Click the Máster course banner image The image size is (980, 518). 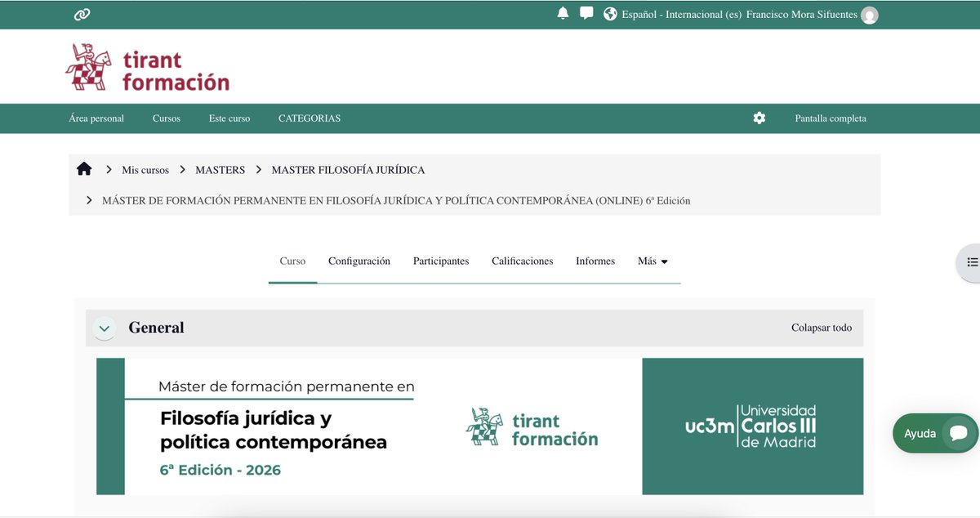tap(479, 426)
